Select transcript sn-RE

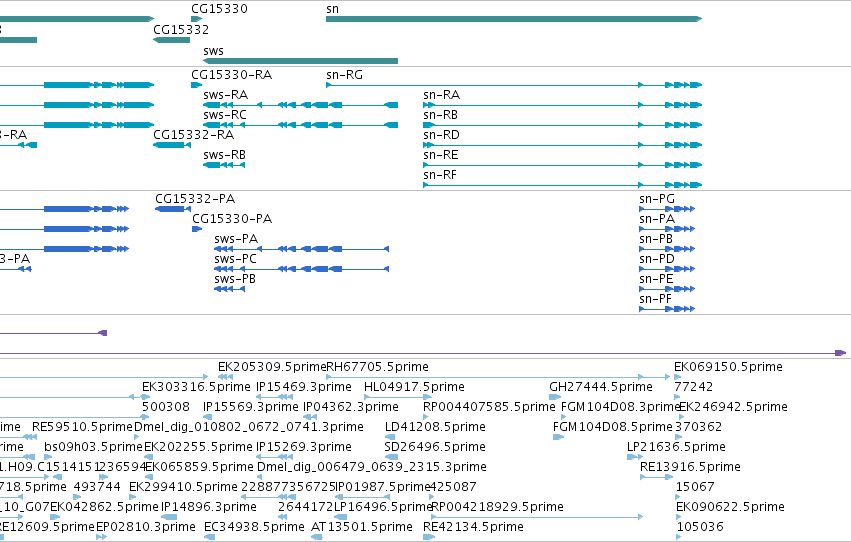coord(562,165)
